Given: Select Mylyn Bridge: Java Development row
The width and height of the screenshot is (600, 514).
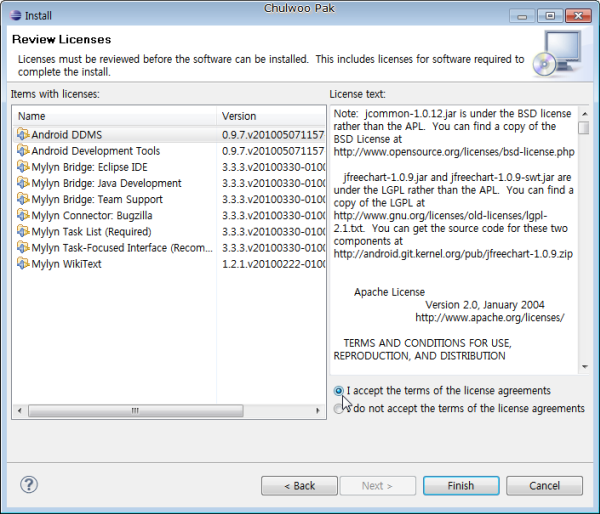Looking at the screenshot, I should click(x=169, y=183).
